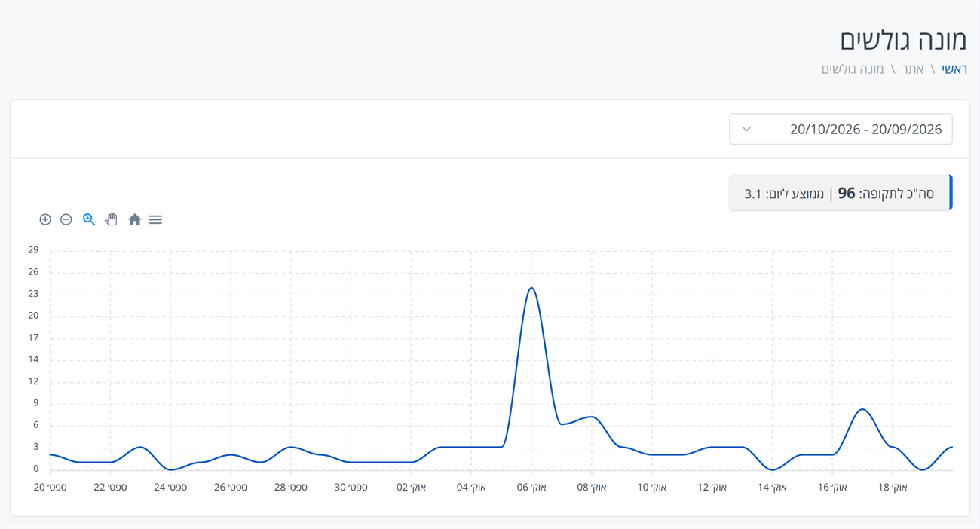
Task: Click the y-axis value 23
Action: coord(33,294)
